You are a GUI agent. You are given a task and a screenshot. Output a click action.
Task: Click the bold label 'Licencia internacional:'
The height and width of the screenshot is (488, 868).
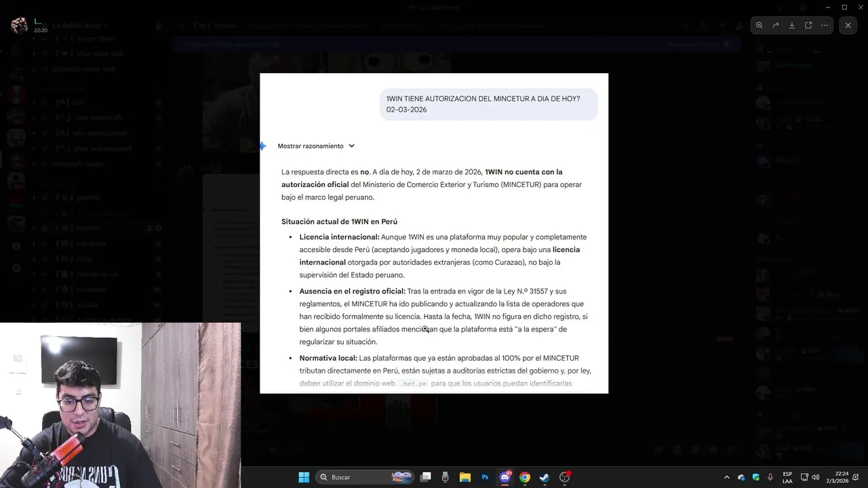(339, 237)
